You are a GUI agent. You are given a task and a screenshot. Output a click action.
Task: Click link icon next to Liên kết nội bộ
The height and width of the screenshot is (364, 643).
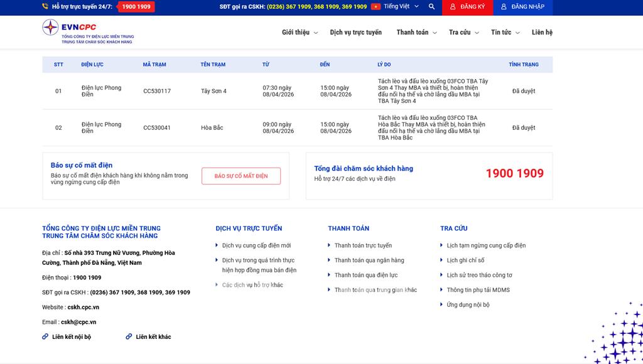(x=45, y=337)
